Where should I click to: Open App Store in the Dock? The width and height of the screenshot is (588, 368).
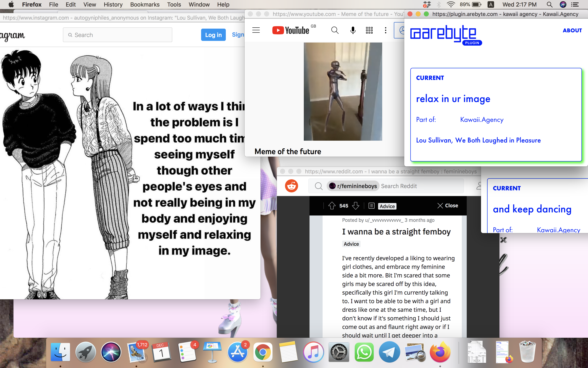pos(237,352)
